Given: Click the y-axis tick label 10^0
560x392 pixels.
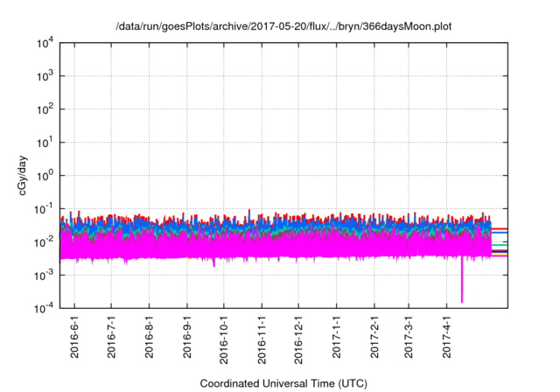Looking at the screenshot, I should [44, 175].
